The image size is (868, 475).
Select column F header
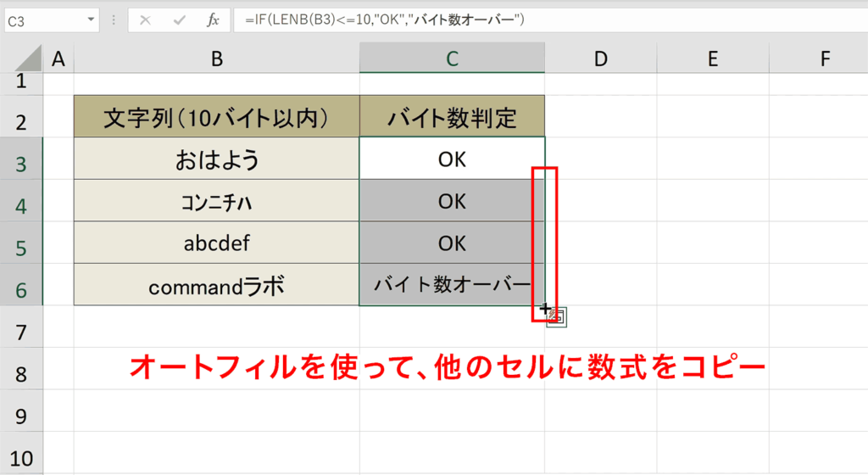coord(820,59)
